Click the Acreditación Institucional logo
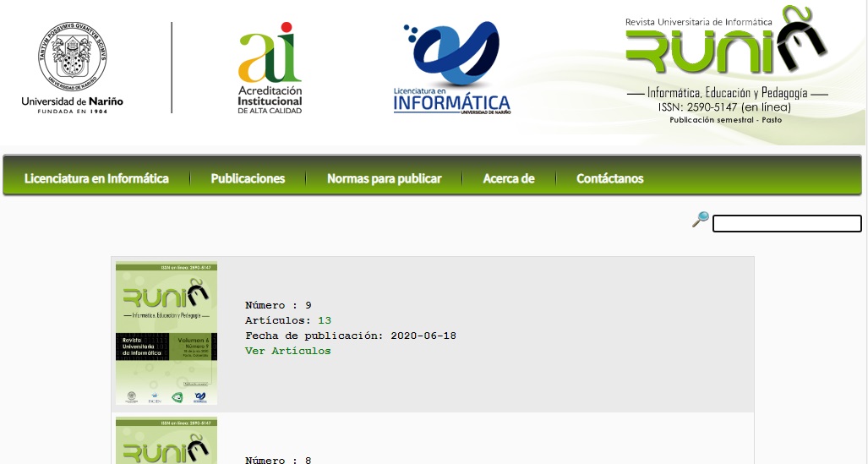The height and width of the screenshot is (464, 868). click(x=270, y=68)
